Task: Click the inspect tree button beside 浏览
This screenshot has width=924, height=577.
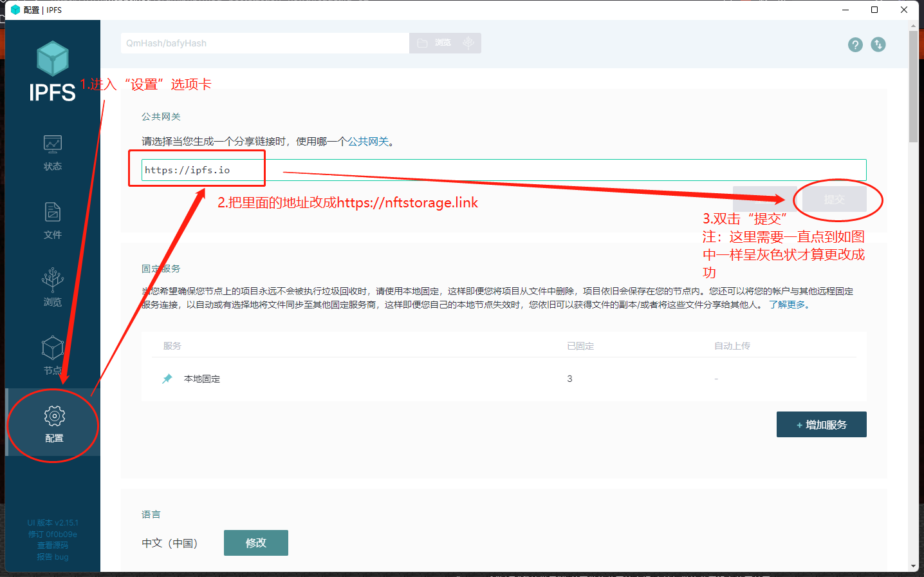Action: click(468, 43)
